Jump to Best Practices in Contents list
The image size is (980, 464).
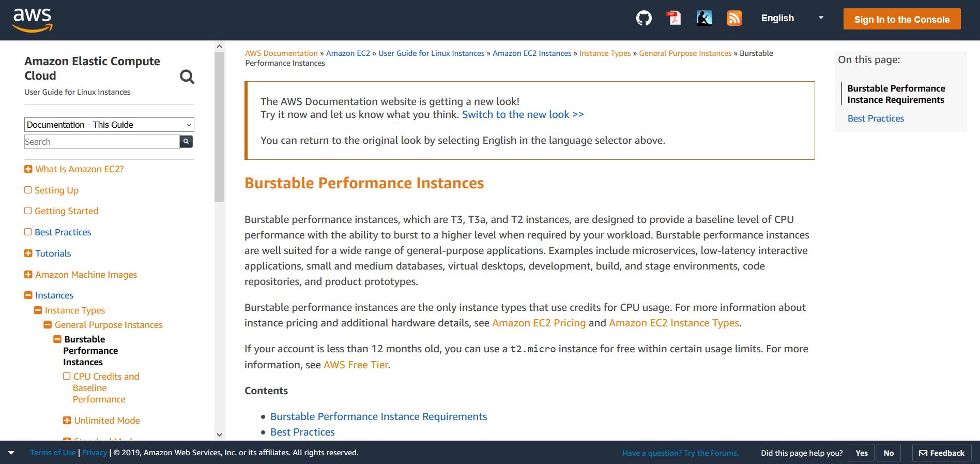(x=302, y=432)
